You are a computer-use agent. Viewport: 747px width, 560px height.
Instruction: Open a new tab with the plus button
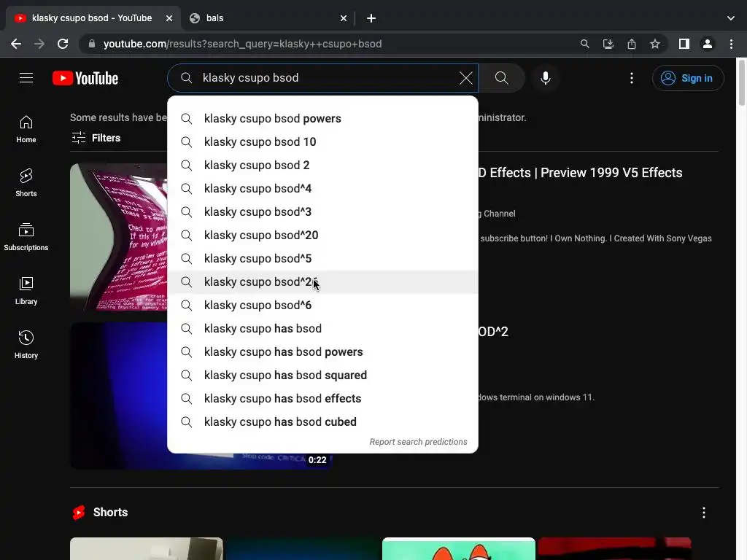371,18
